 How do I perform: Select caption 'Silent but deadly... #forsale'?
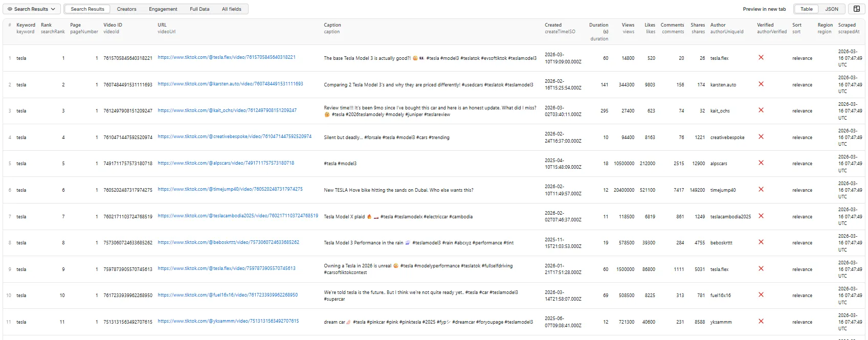[387, 138]
